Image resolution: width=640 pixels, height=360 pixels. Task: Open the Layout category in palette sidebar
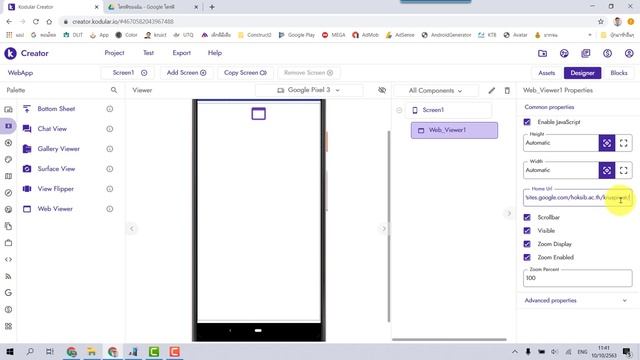pyautogui.click(x=8, y=126)
